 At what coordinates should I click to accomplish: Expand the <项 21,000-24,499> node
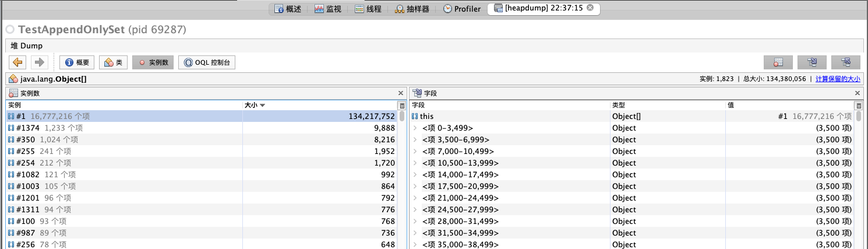pos(415,198)
